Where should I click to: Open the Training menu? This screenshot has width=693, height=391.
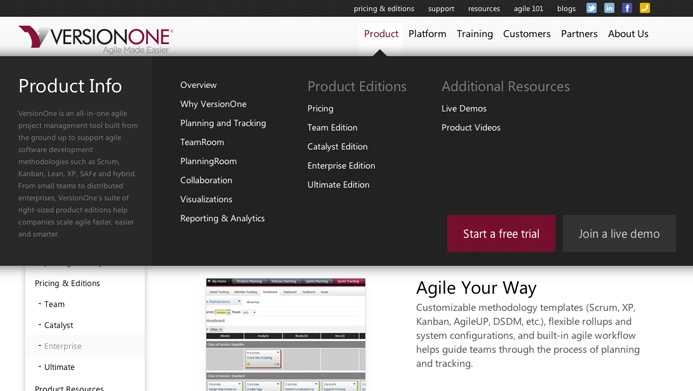coord(475,34)
